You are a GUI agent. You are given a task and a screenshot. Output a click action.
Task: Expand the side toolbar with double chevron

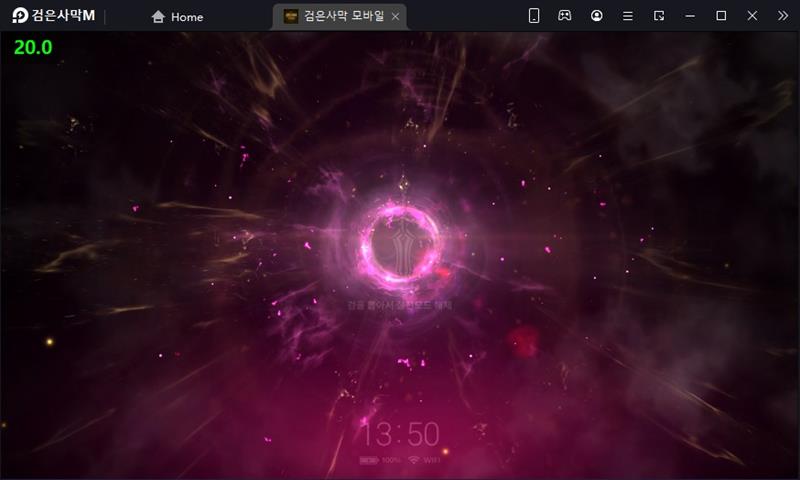[x=783, y=16]
